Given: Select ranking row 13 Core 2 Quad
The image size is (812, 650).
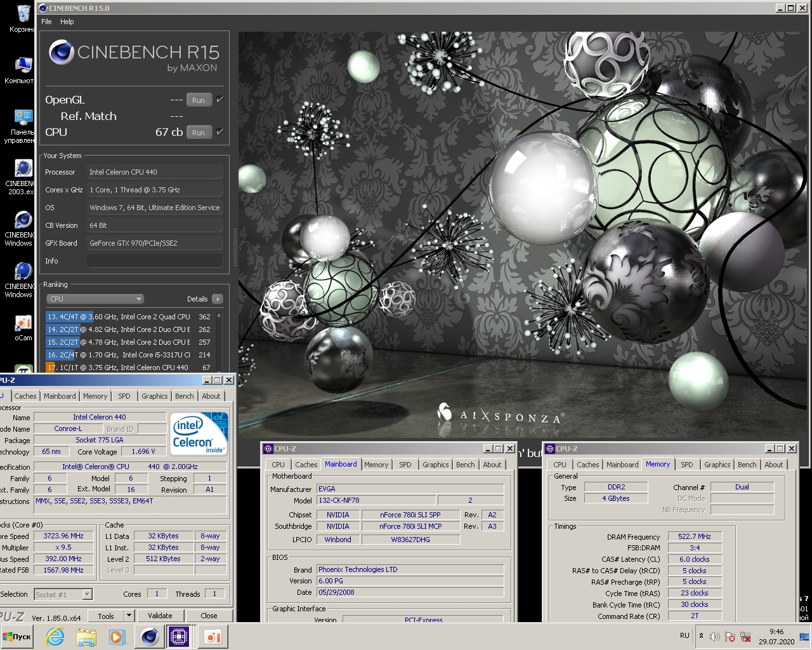Looking at the screenshot, I should click(129, 316).
